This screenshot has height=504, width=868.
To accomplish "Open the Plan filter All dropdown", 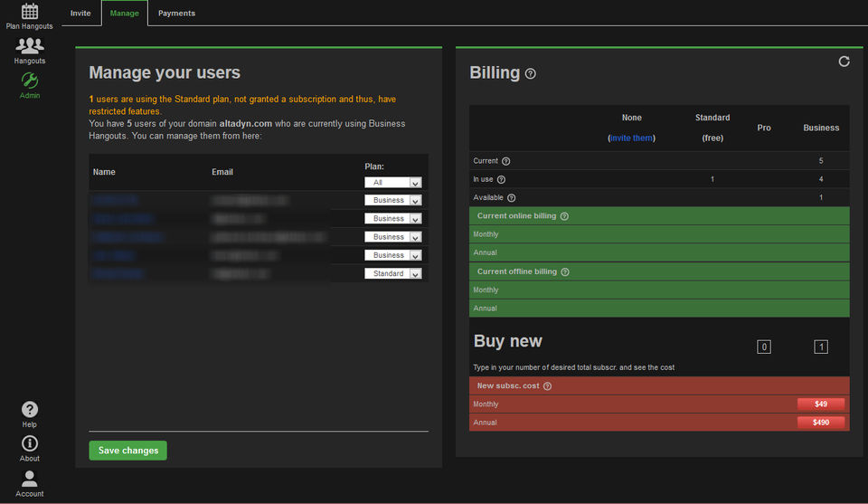I will (x=392, y=182).
